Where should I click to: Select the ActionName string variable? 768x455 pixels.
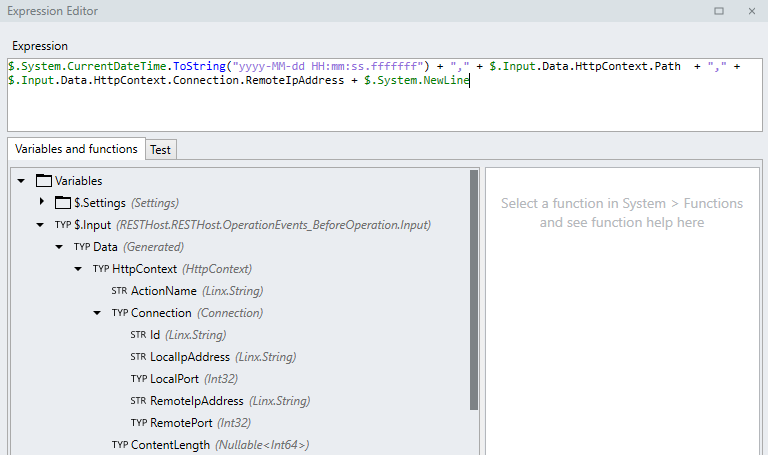(x=197, y=291)
